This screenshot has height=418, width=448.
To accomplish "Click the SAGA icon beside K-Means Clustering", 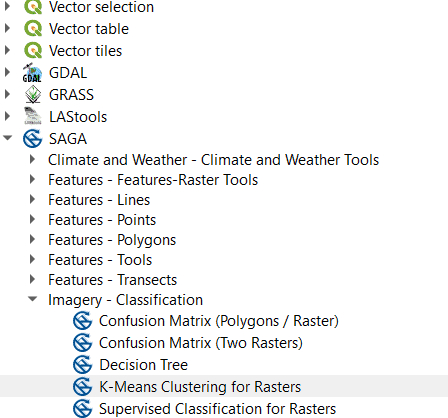I will coord(82,386).
